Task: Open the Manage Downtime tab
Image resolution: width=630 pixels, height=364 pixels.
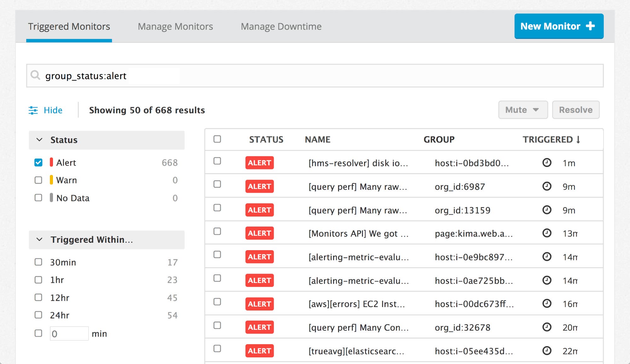Action: (x=281, y=26)
